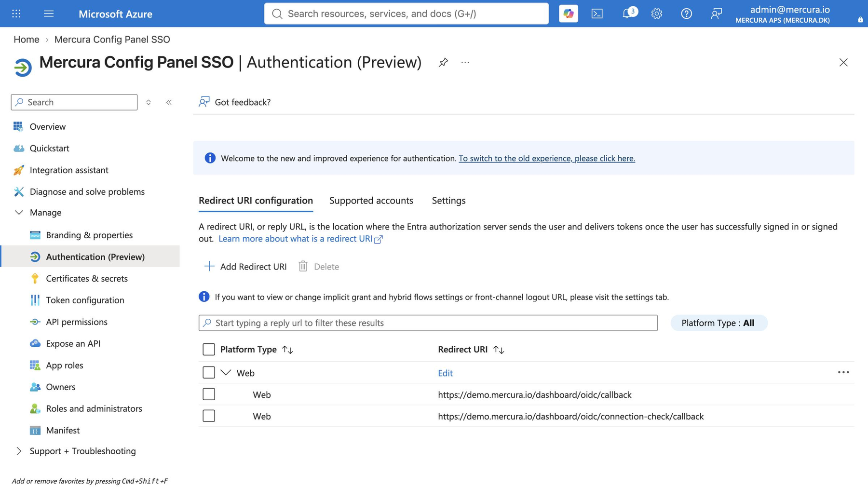Viewport: 868px width, 488px height.
Task: Open the feedback icon in top bar
Action: click(x=716, y=14)
